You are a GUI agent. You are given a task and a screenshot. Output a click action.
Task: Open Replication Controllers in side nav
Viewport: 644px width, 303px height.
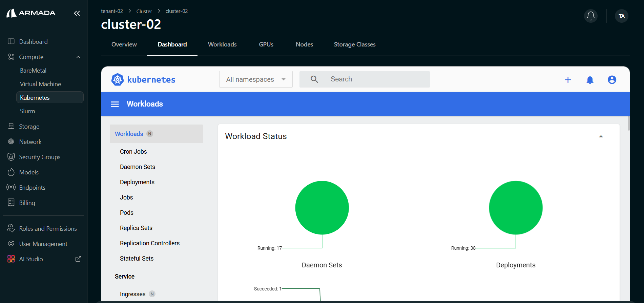150,243
